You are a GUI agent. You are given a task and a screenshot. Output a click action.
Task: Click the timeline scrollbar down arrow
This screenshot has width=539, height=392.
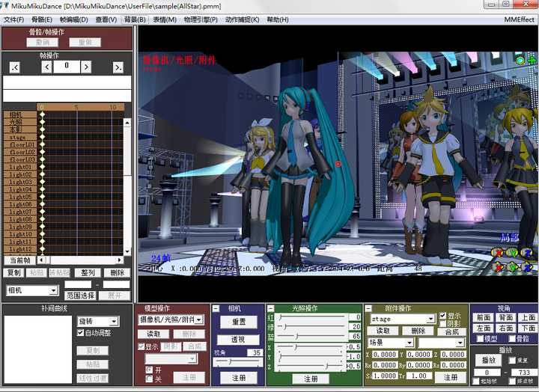pos(127,251)
